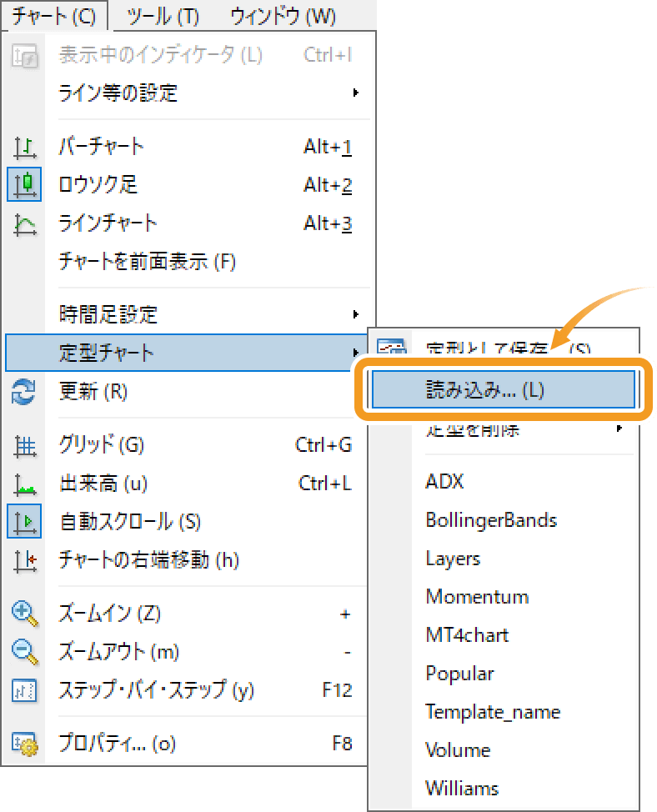Expand the 定型を削除 submenu arrow
Screen dimensions: 657x812
pyautogui.click(x=619, y=429)
